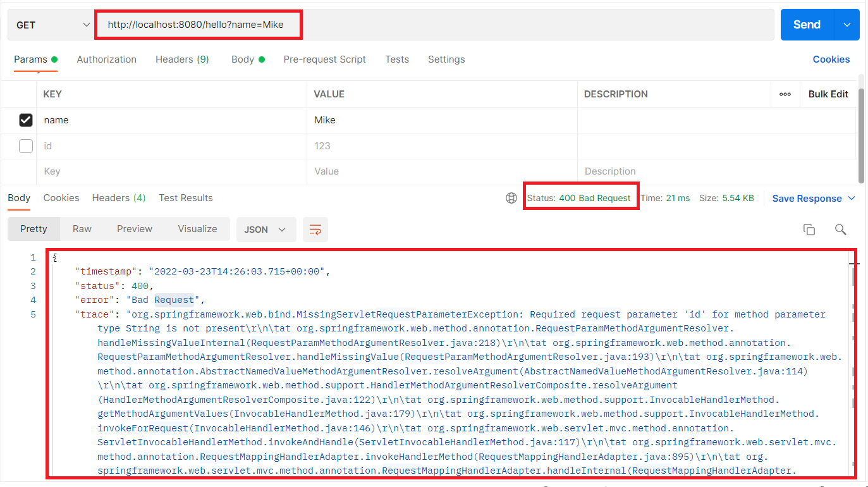Expand the Save Response dropdown
868x487 pixels.
[x=851, y=199]
